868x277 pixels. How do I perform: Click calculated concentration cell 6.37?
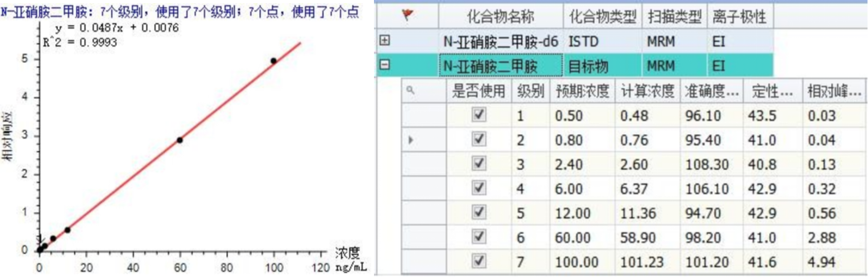point(648,189)
